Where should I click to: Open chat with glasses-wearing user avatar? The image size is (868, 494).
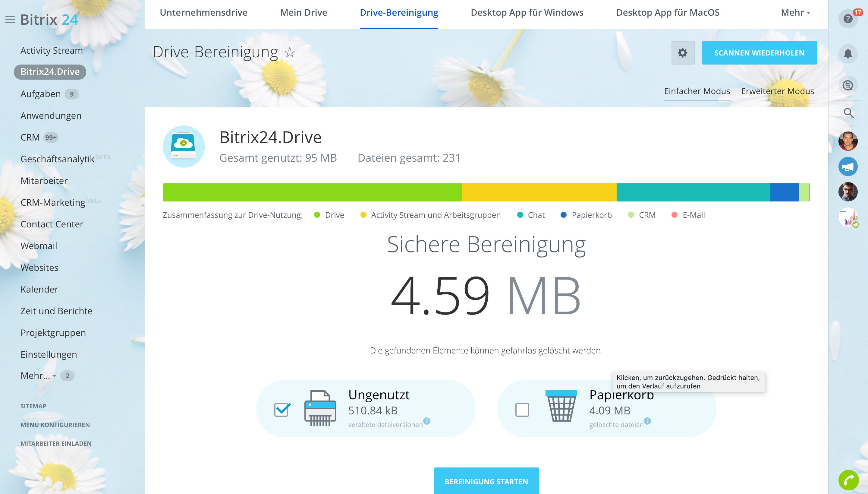click(x=848, y=192)
